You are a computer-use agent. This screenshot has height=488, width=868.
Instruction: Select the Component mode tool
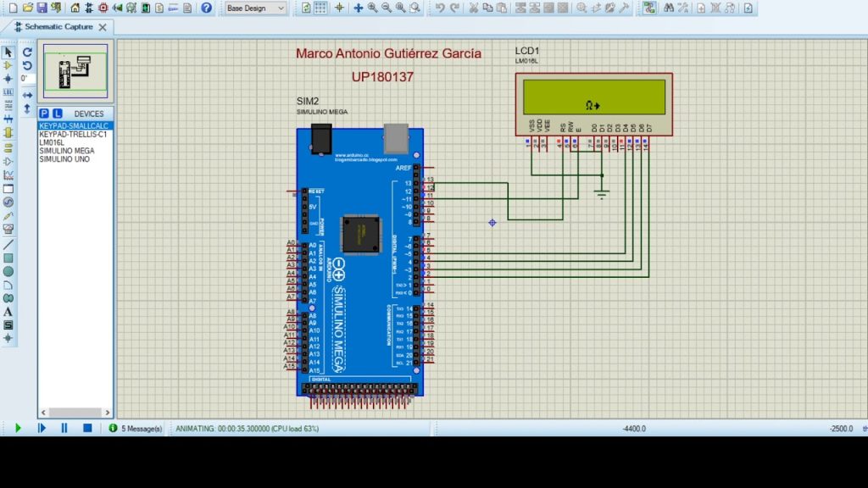8,65
